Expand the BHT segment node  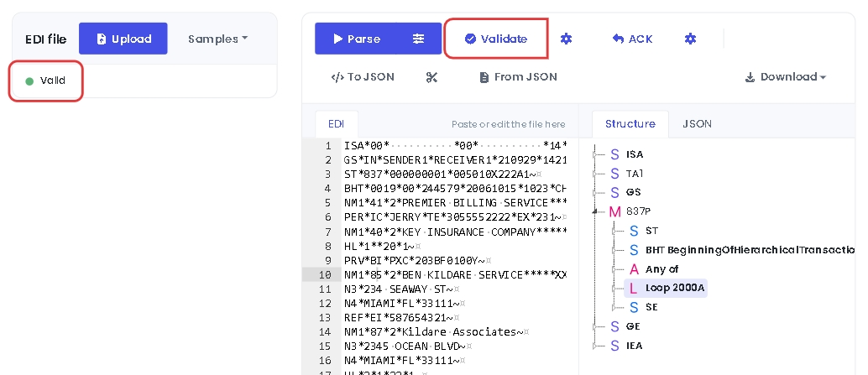615,250
